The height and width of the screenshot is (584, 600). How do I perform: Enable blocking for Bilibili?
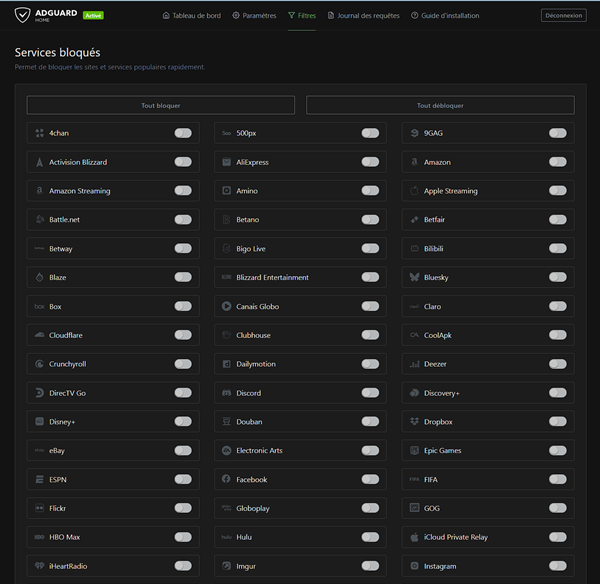558,248
